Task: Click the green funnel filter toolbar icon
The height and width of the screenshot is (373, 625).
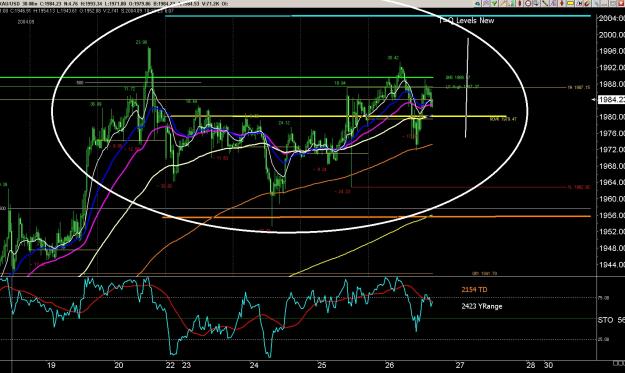Action: click(494, 3)
